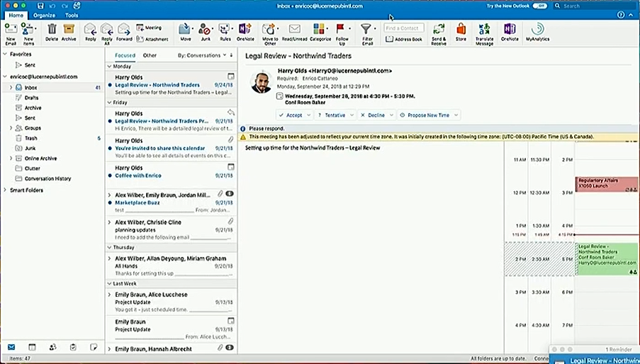The width and height of the screenshot is (640, 364).
Task: Open the By: Conversations sort dropdown
Action: tap(201, 55)
